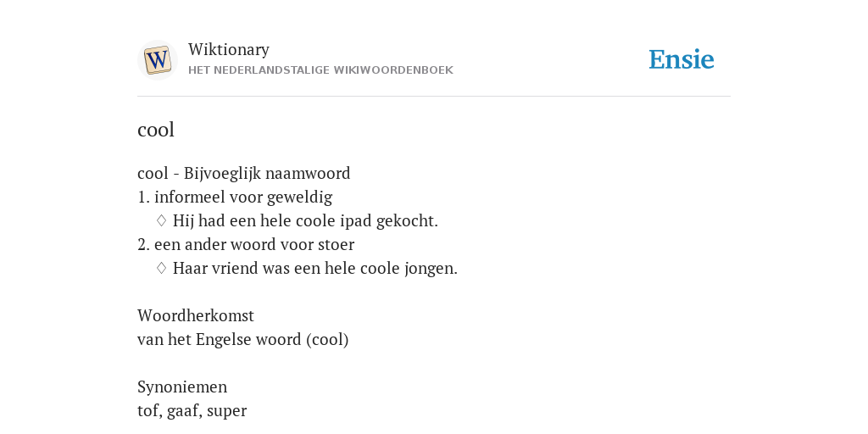Click the synonym 'gaaf'
Screen dimensions: 868x434
[182, 411]
